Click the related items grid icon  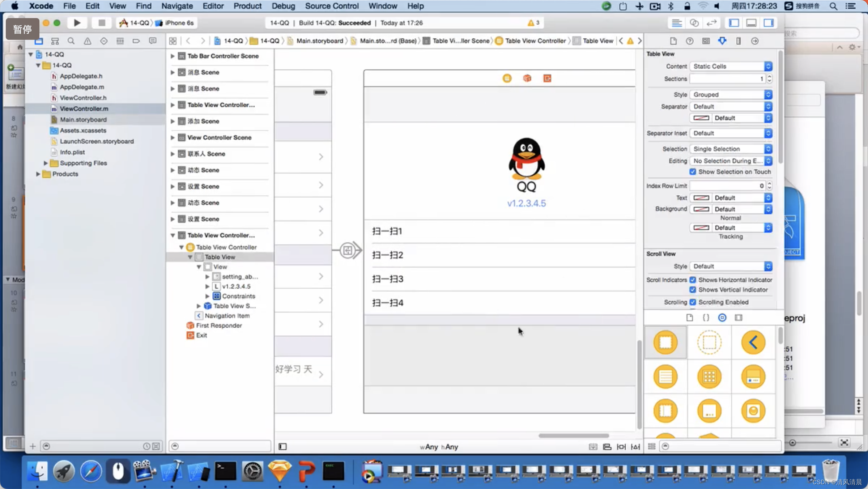click(x=173, y=41)
